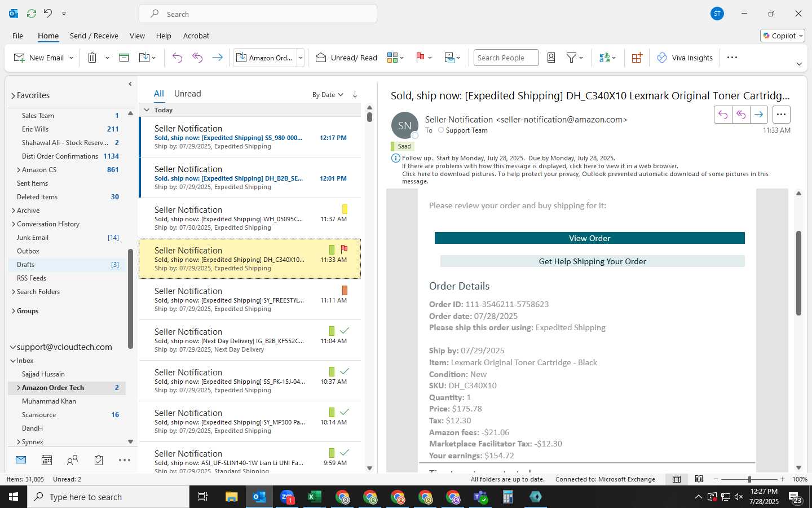Expand the Search Folders node
Image resolution: width=812 pixels, height=508 pixels.
[14, 292]
